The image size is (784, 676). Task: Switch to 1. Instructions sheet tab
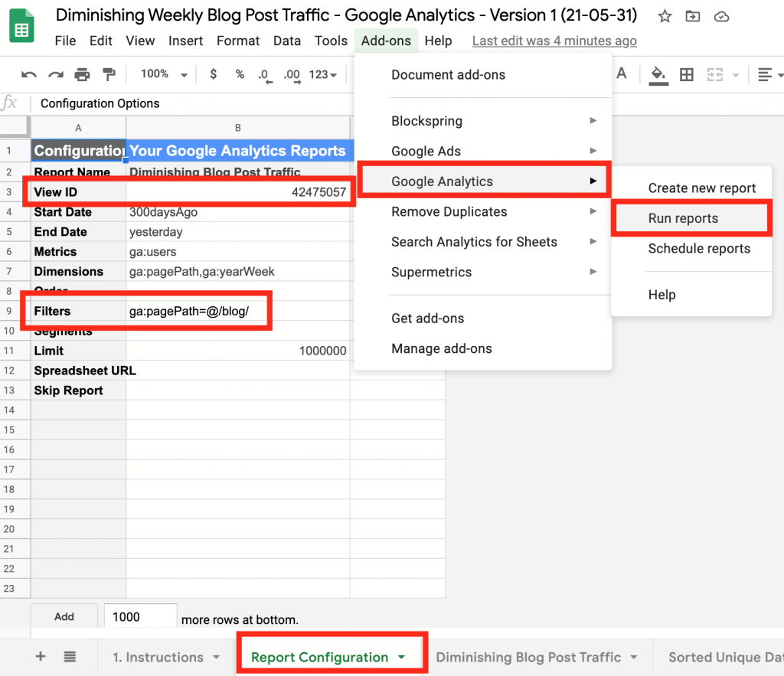click(158, 657)
